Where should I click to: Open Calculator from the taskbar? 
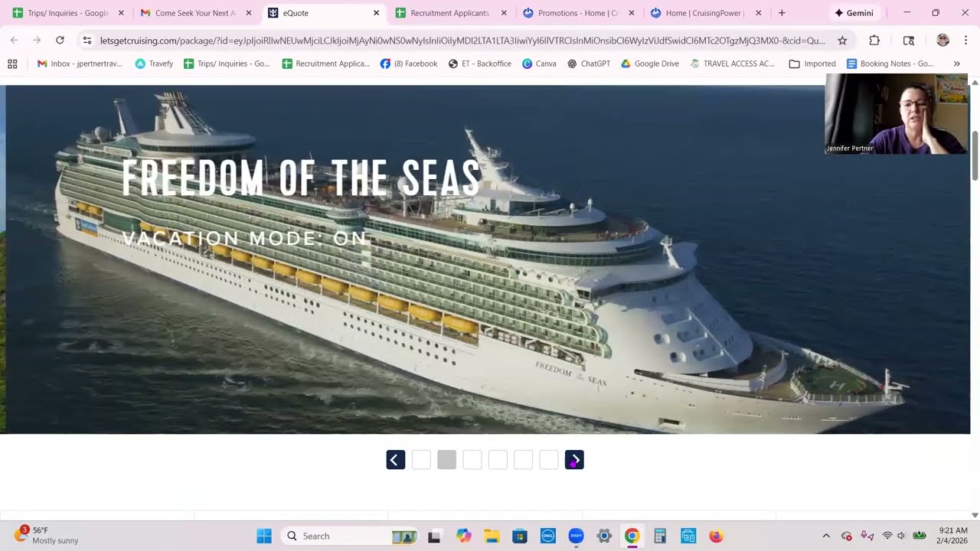coord(660,536)
